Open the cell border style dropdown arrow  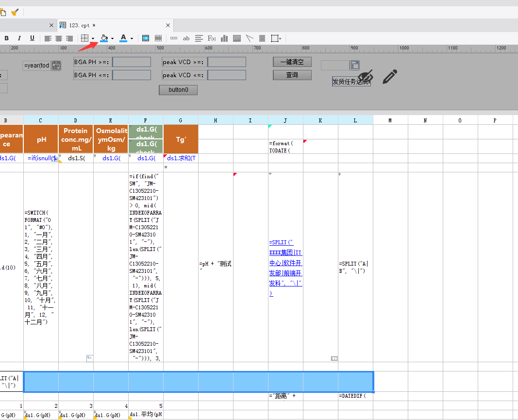coord(93,38)
